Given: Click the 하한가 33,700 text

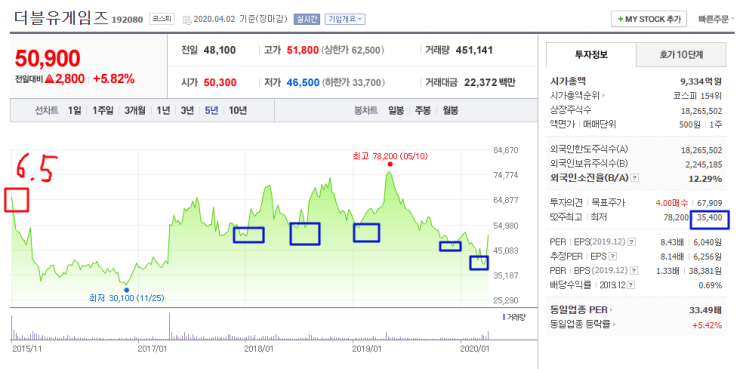Looking at the screenshot, I should (x=353, y=83).
